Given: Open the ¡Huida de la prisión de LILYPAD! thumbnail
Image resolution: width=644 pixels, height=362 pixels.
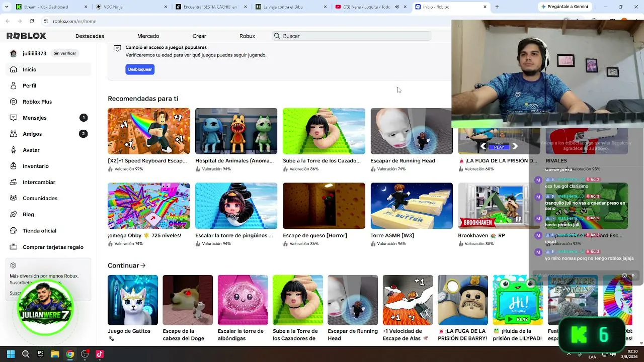Looking at the screenshot, I should pos(518,300).
